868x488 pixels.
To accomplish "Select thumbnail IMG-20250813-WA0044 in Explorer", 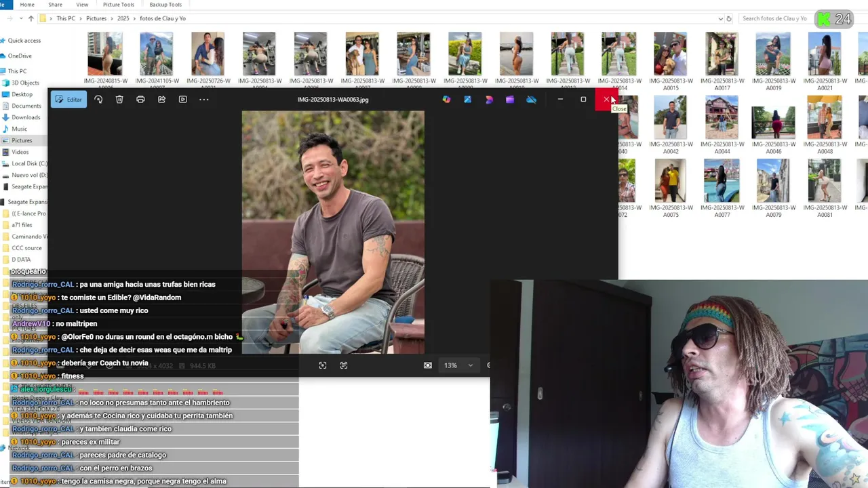I will pos(722,117).
